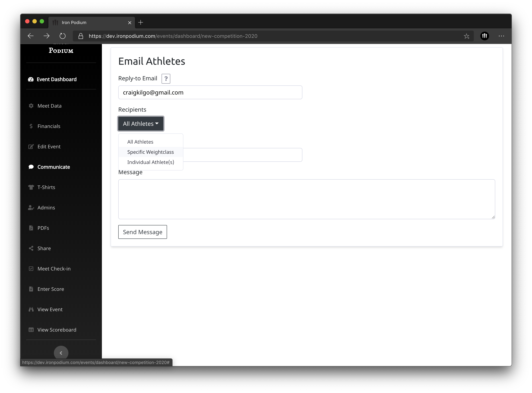Screen dimensions: 532x393
Task: Choose All Athletes from the dropdown list
Action: coord(151,142)
